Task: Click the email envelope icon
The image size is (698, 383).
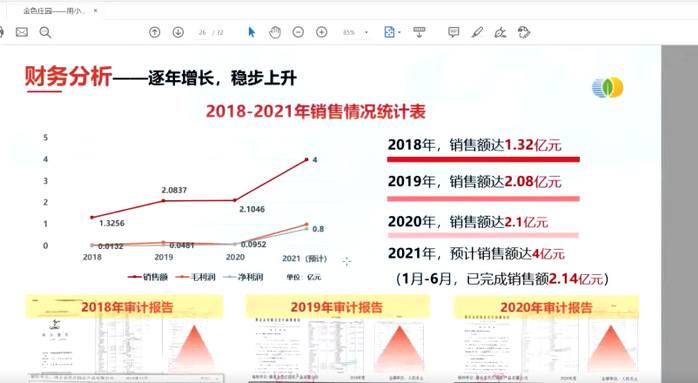Action: [22, 32]
